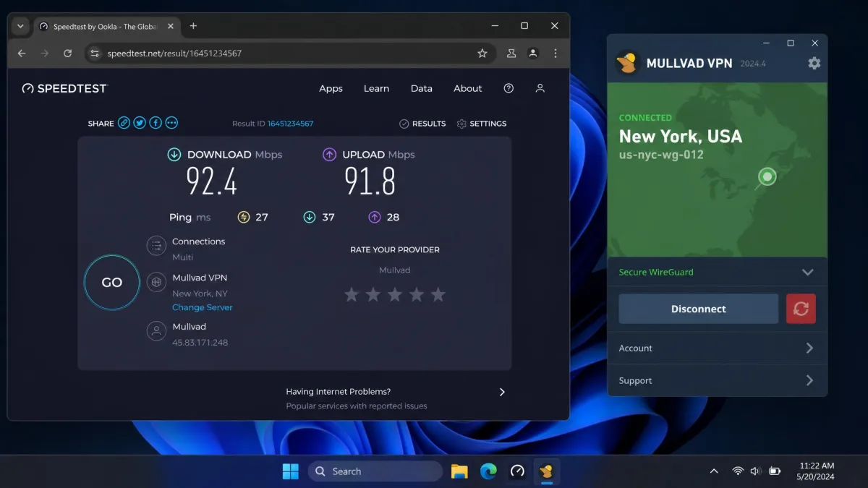
Task: Open the browser tab search dropdown
Action: (20, 26)
